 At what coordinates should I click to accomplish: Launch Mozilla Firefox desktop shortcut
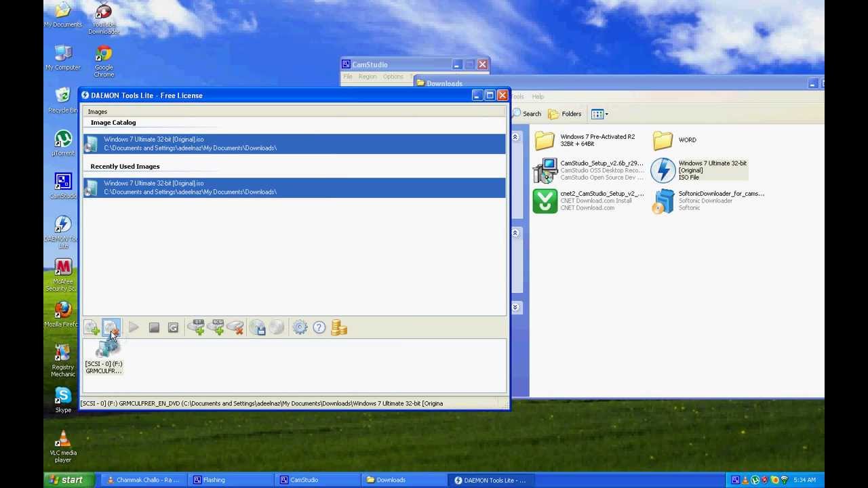click(63, 314)
